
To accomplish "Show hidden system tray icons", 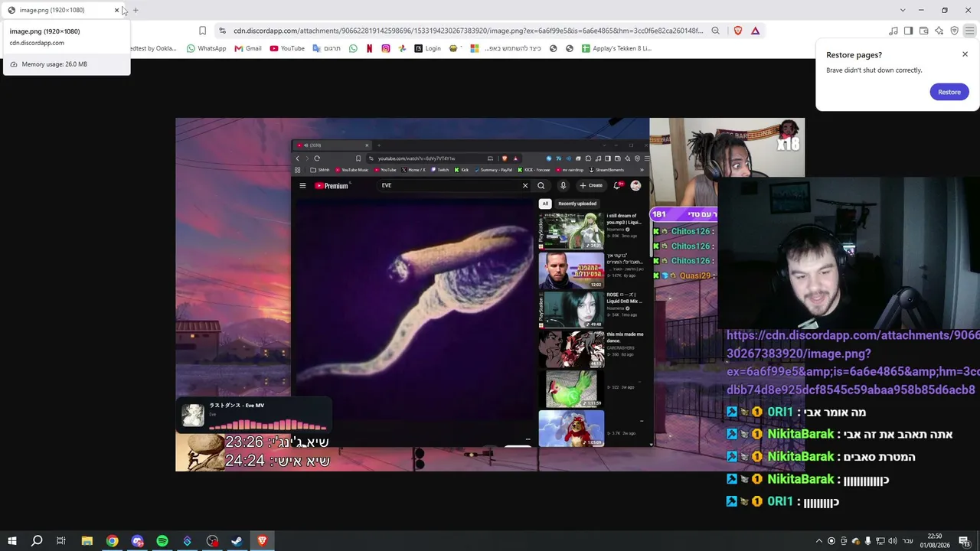I will [x=819, y=541].
